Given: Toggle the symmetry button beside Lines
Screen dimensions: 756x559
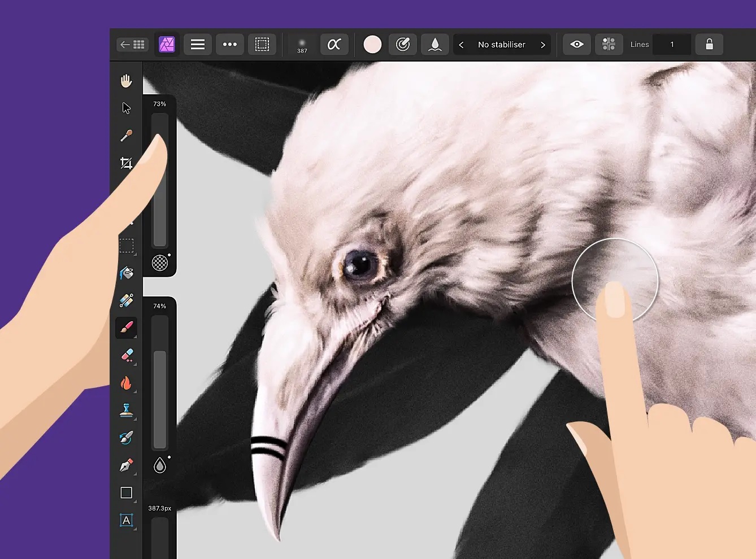Looking at the screenshot, I should tap(609, 45).
